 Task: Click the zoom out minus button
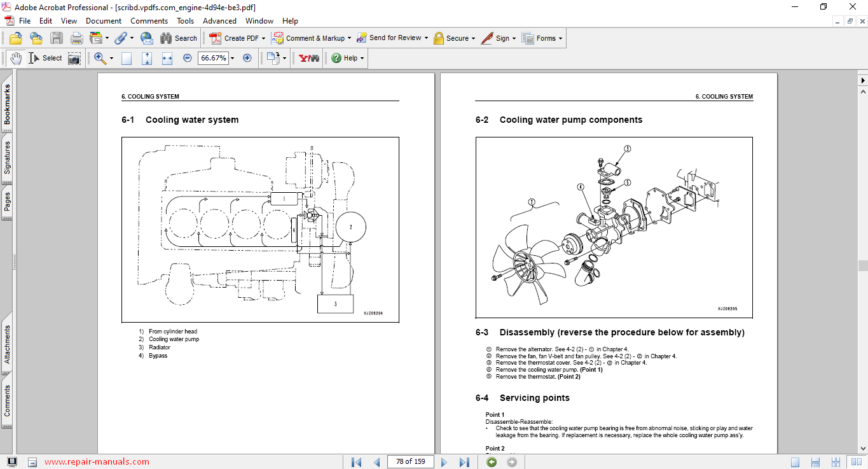[x=188, y=58]
